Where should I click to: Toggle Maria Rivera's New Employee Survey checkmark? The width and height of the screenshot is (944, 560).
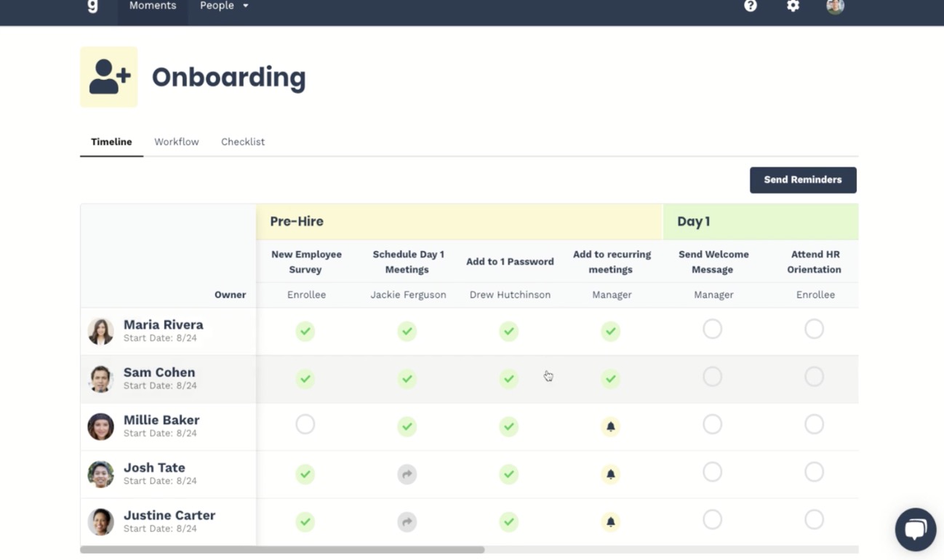pos(305,332)
